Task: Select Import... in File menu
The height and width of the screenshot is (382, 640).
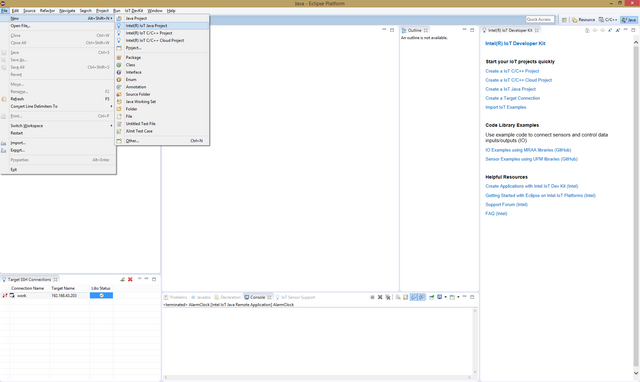Action: click(58, 143)
